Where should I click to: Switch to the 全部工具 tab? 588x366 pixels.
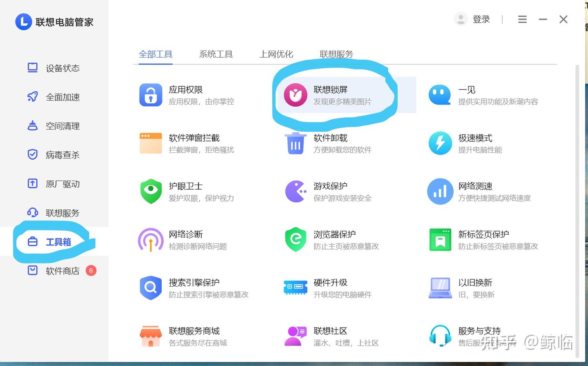[x=156, y=54]
